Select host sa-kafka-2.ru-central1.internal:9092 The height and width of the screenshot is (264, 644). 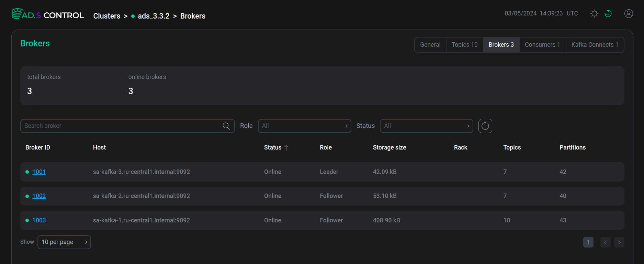coord(142,196)
